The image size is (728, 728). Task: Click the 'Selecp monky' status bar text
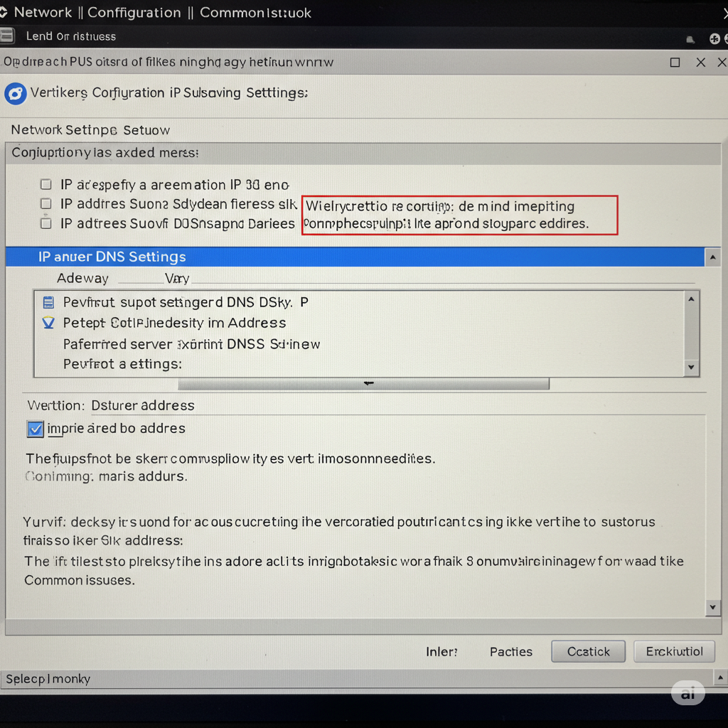48,679
